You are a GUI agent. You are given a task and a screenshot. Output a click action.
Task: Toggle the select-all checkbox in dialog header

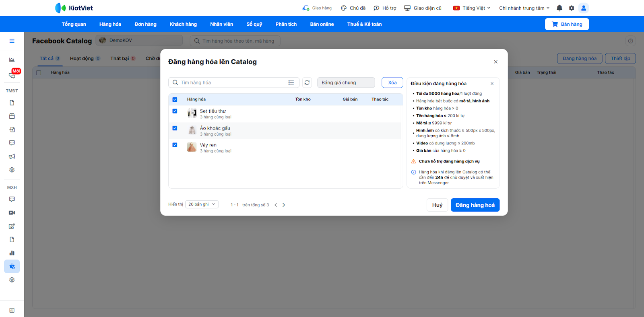click(x=175, y=100)
